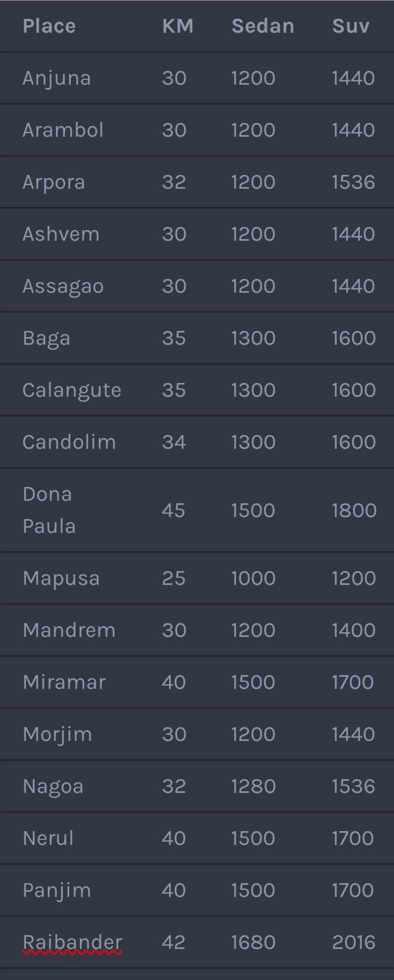Click the Place column header

point(49,26)
